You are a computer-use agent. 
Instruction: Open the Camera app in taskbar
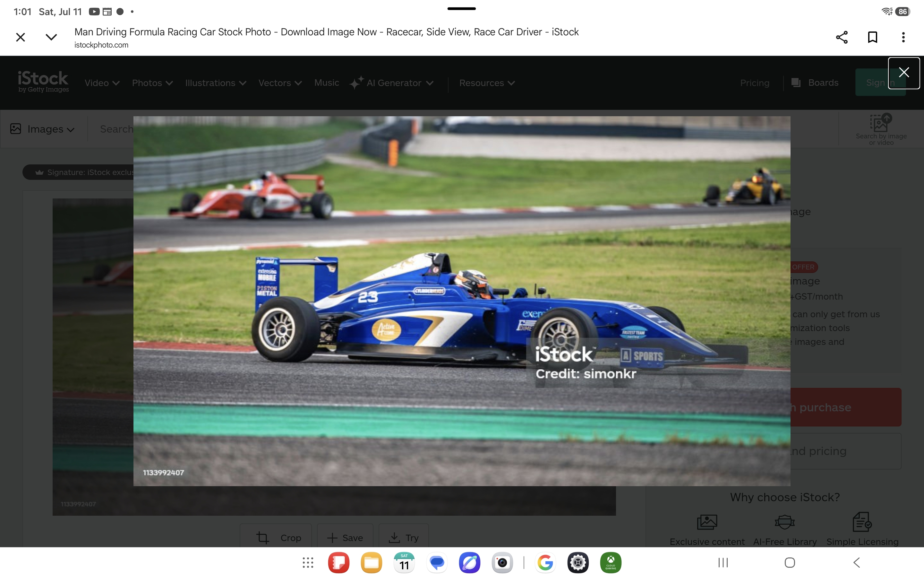point(502,563)
